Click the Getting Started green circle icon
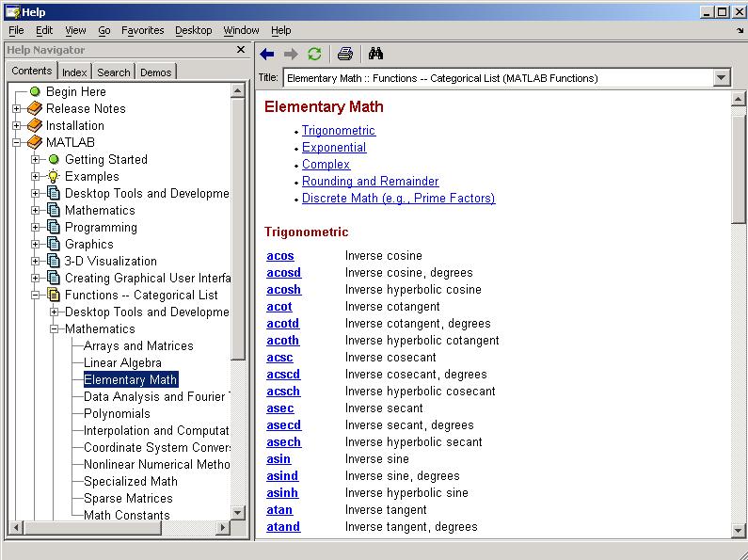The width and height of the screenshot is (748, 560). click(54, 159)
